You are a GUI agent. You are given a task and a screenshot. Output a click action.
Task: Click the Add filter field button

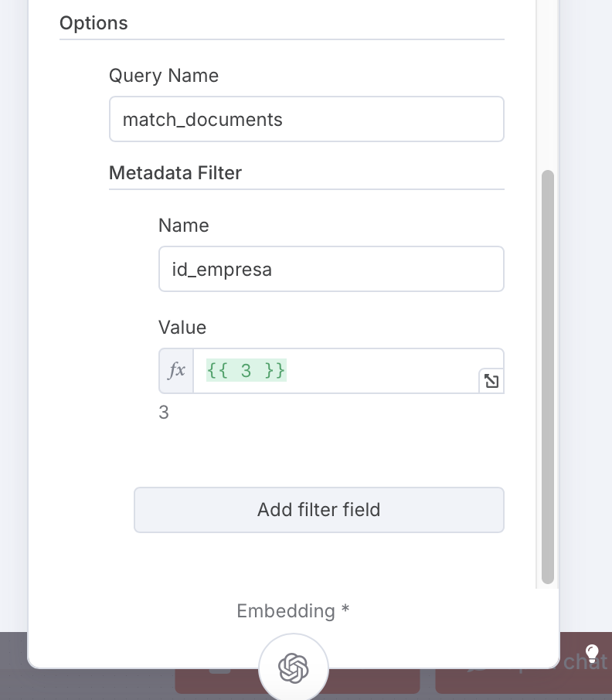[318, 509]
